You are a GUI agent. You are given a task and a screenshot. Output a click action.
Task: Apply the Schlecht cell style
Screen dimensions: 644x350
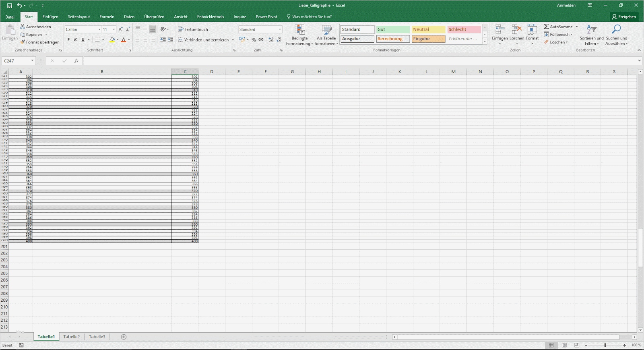click(464, 29)
